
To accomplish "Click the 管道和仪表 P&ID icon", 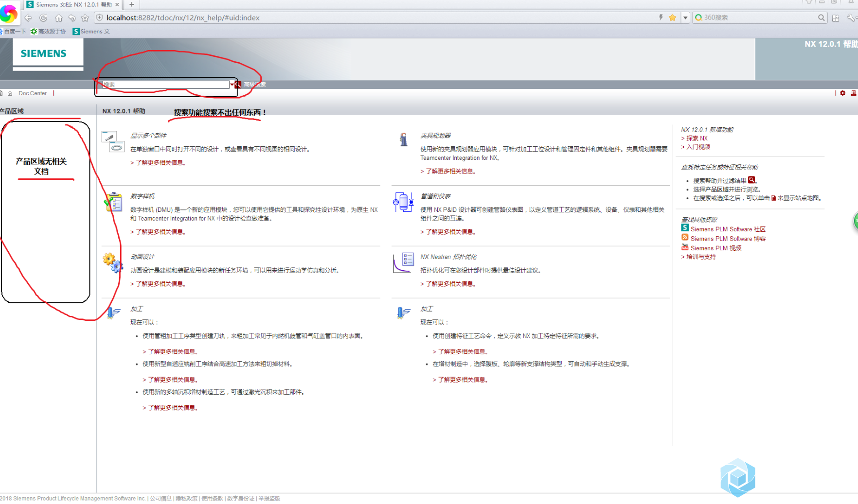I will click(x=403, y=202).
